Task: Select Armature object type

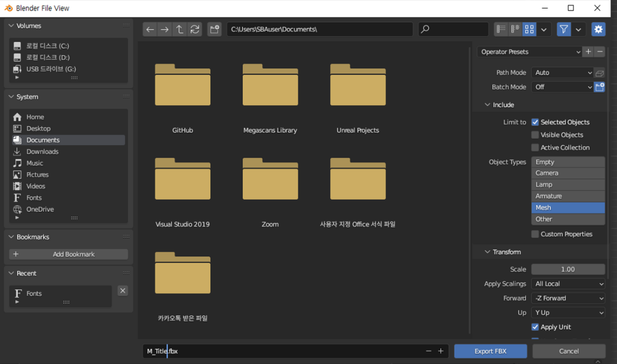Action: (568, 196)
